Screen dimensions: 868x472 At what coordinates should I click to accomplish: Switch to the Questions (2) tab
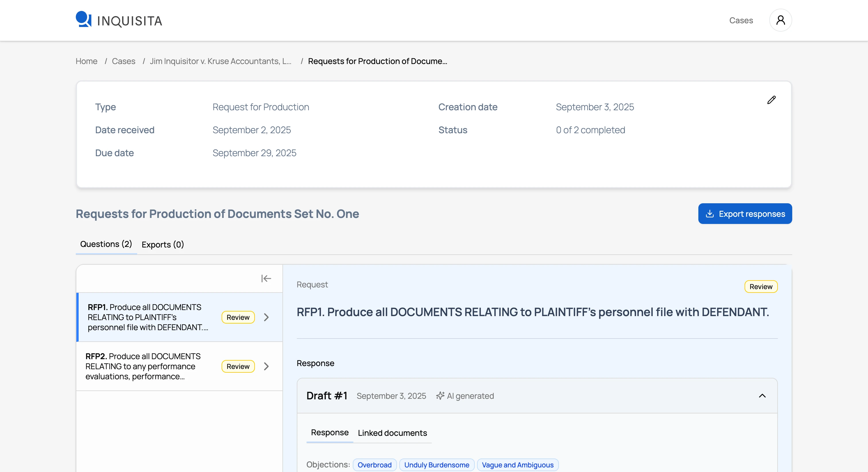[106, 244]
